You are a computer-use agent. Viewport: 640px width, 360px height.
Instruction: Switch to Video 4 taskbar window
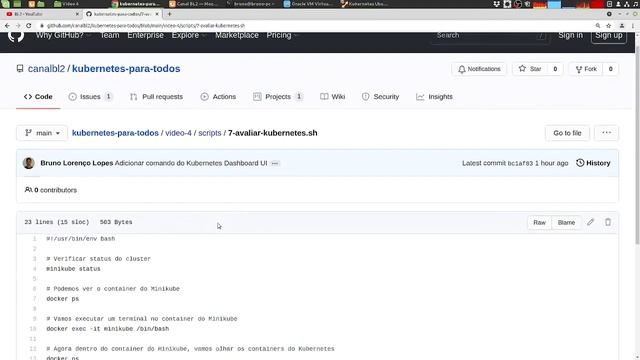click(67, 4)
